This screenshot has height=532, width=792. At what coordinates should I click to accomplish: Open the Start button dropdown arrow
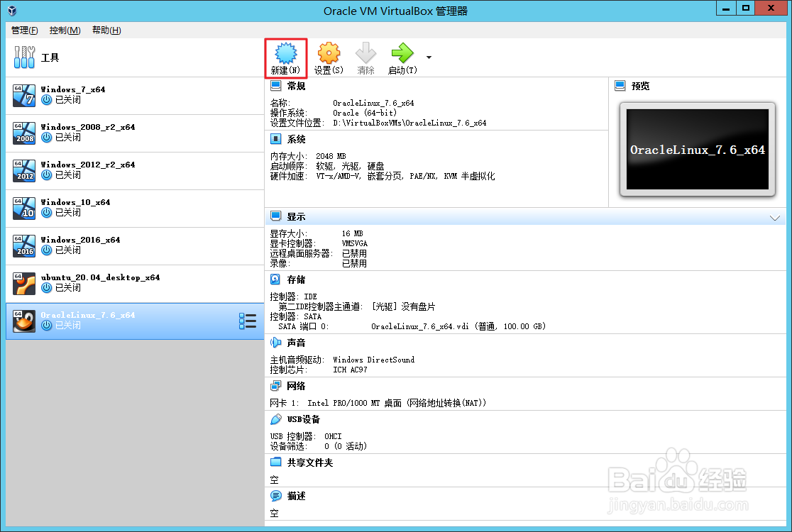[429, 57]
